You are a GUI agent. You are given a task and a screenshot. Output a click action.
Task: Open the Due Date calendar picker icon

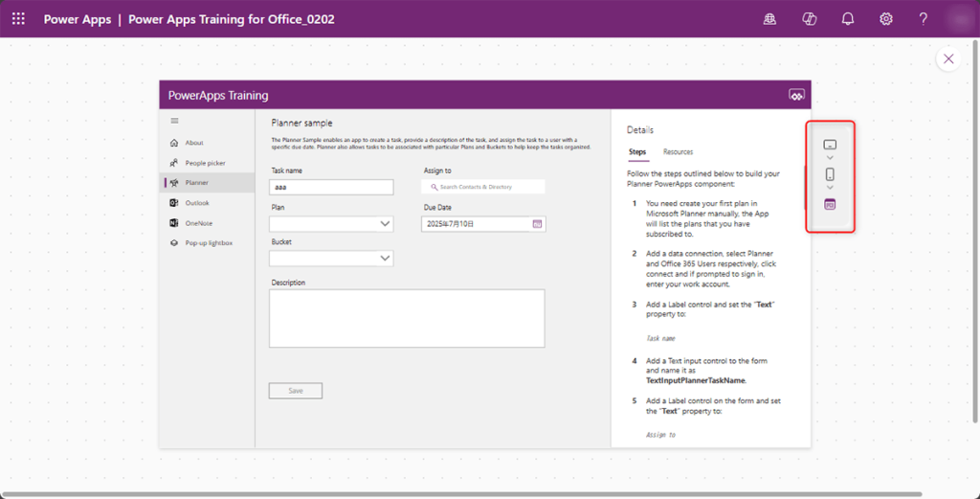538,224
